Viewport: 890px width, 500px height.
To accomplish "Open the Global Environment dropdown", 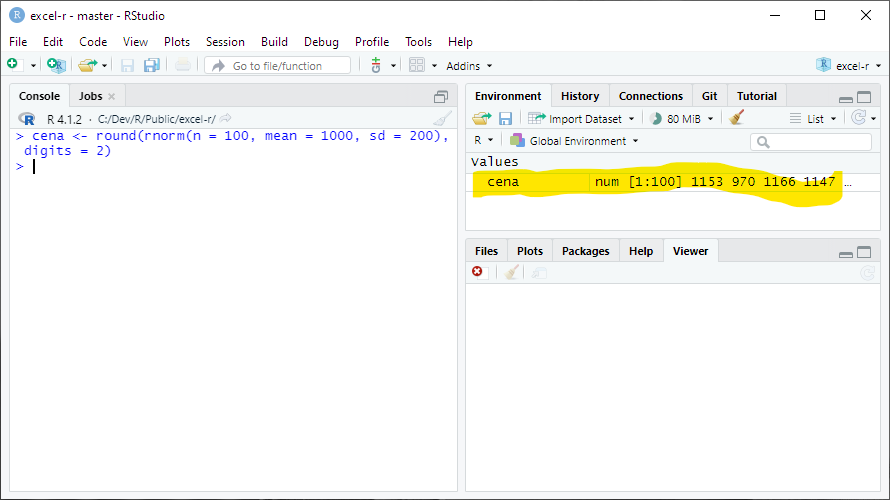I will coord(574,141).
